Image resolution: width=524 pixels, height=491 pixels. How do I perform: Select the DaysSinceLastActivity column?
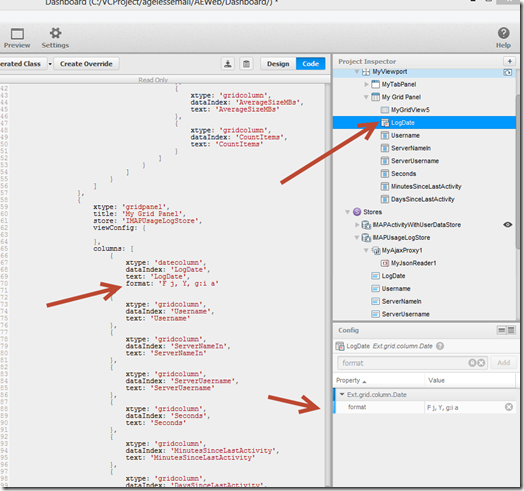click(423, 199)
